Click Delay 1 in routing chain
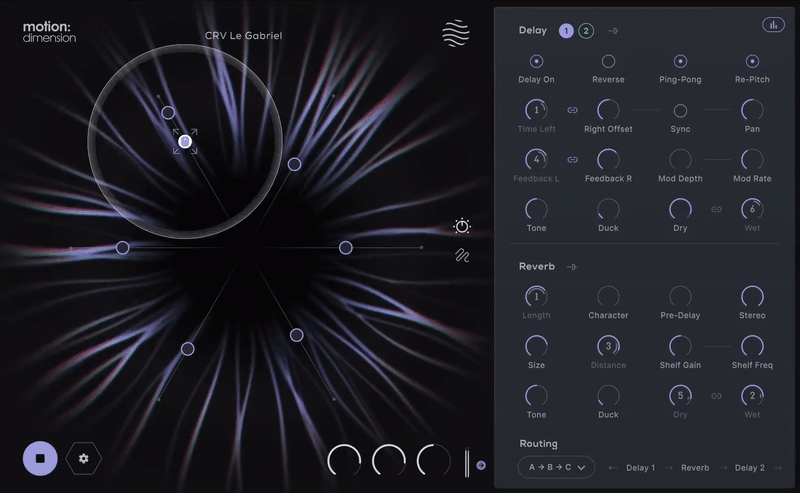The height and width of the screenshot is (493, 800). point(640,467)
